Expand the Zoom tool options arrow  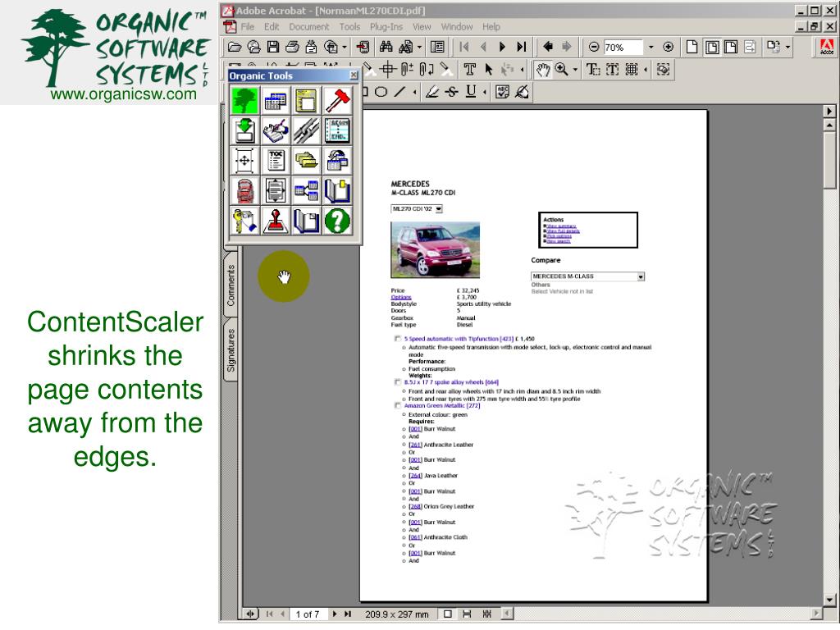[575, 70]
